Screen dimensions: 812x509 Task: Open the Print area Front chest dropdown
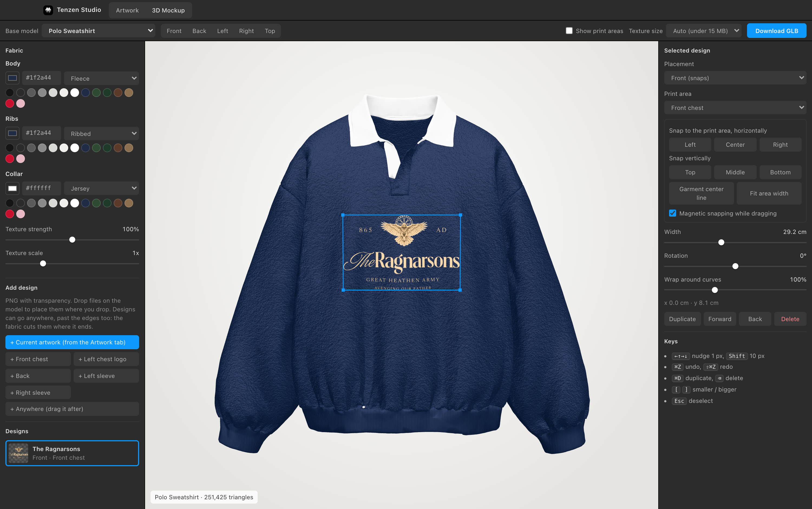coord(735,108)
